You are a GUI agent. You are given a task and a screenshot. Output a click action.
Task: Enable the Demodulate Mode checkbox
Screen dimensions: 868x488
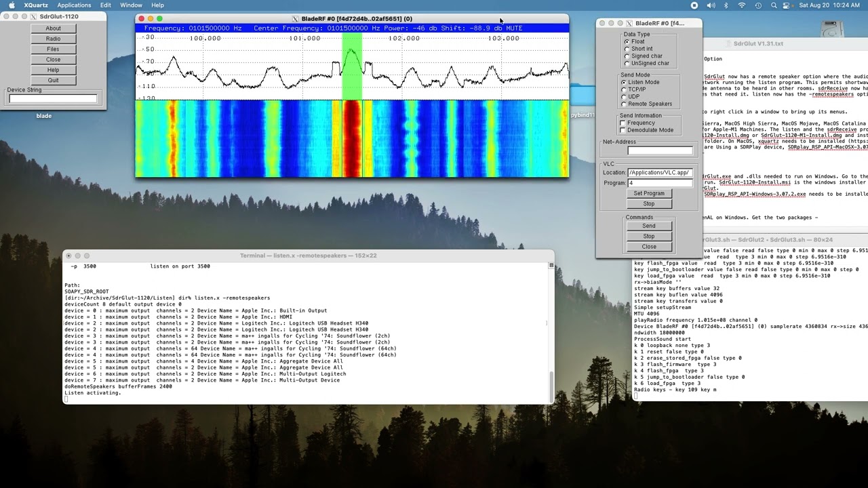(x=623, y=130)
